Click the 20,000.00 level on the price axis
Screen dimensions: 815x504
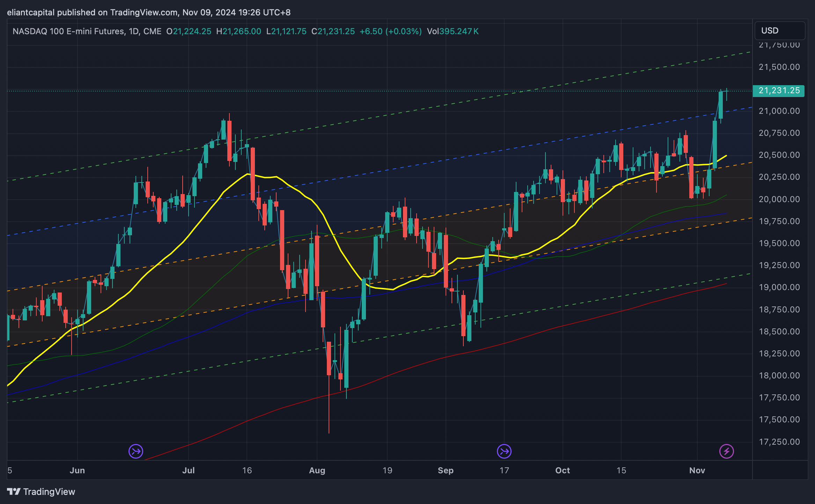pos(779,199)
